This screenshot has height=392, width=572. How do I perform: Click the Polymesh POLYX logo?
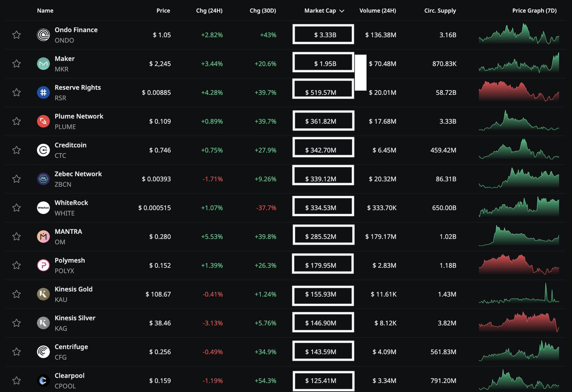(x=43, y=265)
